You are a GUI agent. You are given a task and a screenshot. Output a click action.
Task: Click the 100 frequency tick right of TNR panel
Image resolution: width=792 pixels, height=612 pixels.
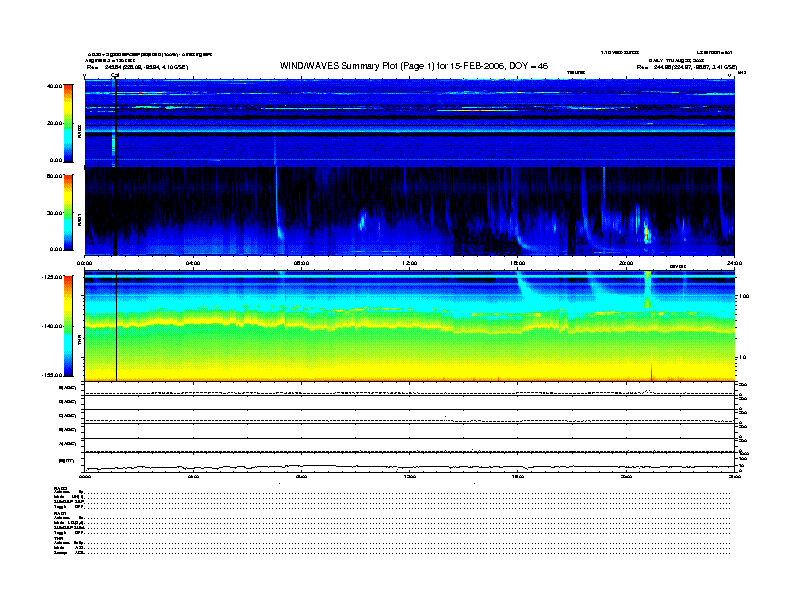tap(744, 296)
